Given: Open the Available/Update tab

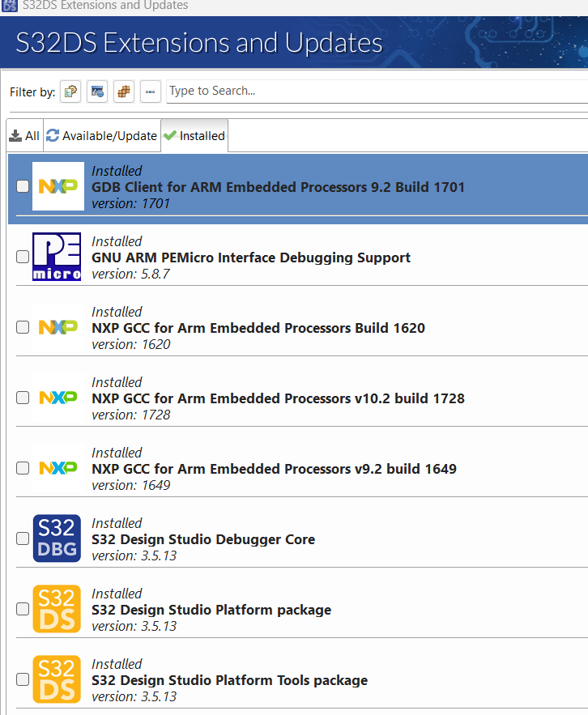Looking at the screenshot, I should (102, 136).
